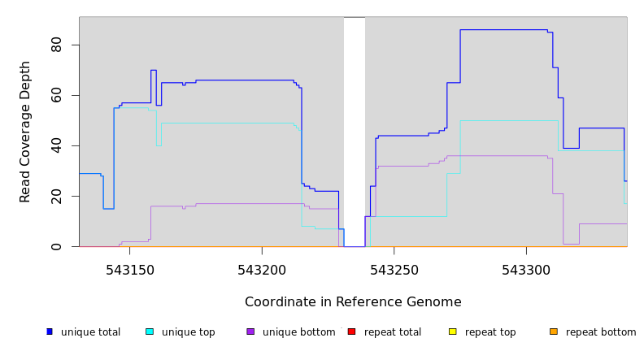Click the yellow repeat top legend swatch
This screenshot has height=351, width=644.
pyautogui.click(x=452, y=331)
